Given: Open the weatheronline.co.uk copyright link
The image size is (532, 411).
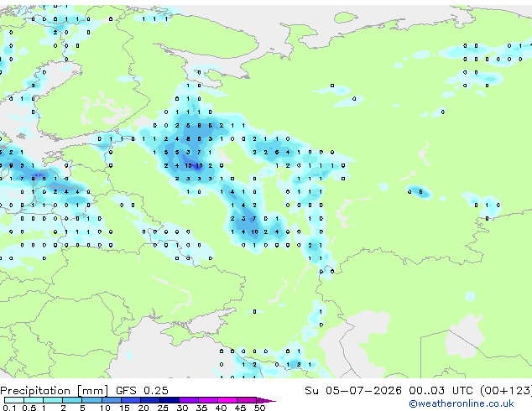Looking at the screenshot, I should (461, 403).
